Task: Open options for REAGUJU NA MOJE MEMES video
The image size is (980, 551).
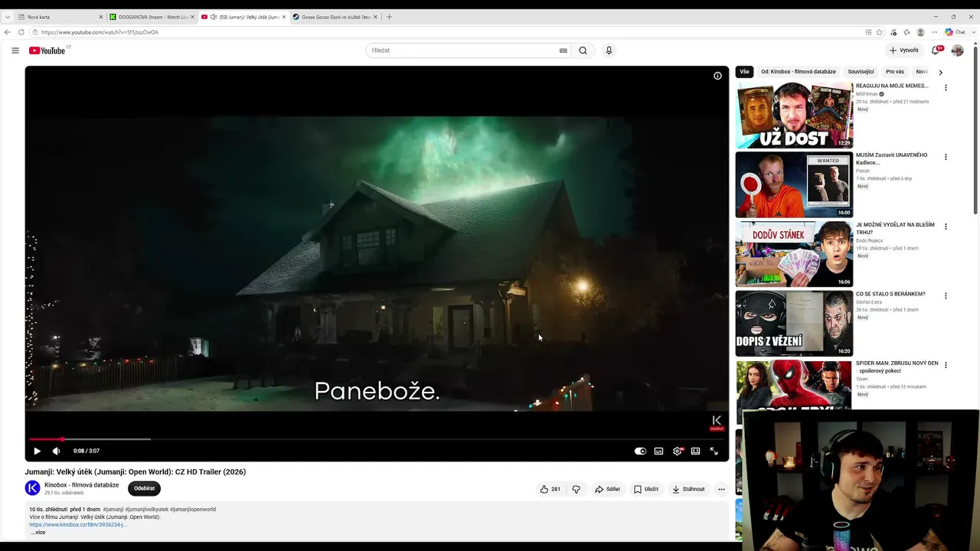Action: 946,88
